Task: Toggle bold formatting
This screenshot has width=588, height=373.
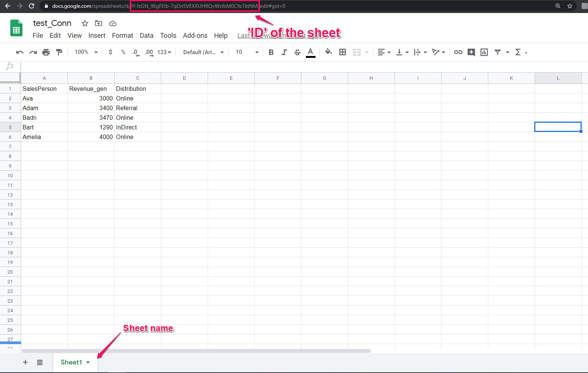Action: pyautogui.click(x=271, y=52)
